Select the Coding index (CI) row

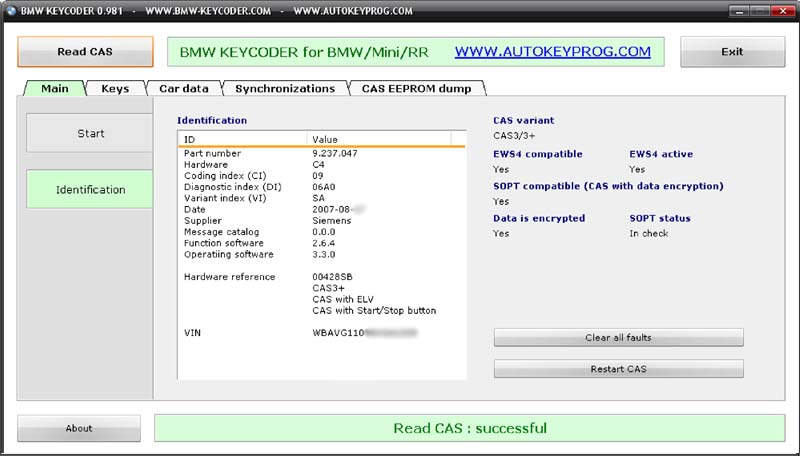[321, 175]
